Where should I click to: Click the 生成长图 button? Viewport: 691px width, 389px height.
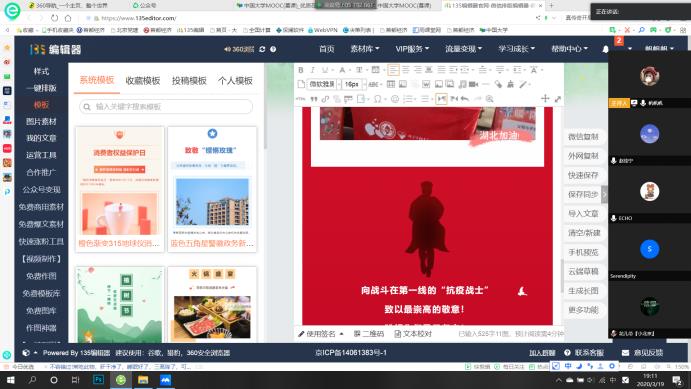tap(583, 291)
